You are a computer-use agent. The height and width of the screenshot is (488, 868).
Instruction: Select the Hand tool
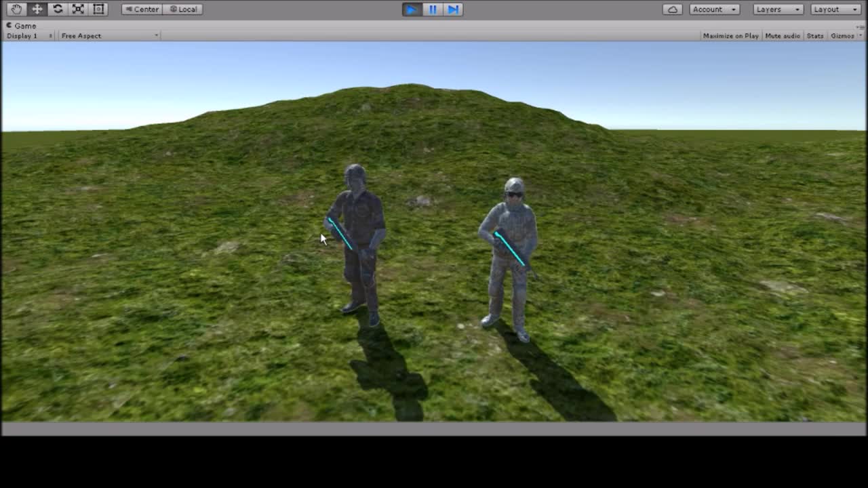(x=16, y=9)
